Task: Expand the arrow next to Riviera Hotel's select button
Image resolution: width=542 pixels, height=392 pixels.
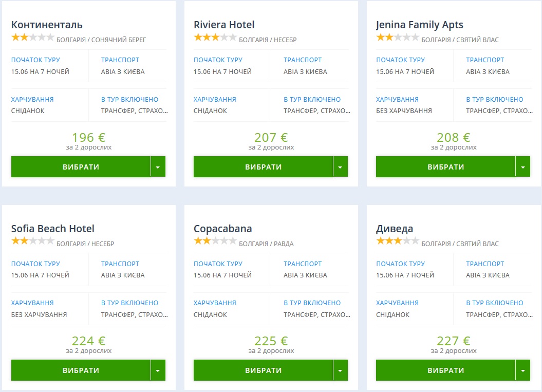Action: tap(341, 167)
